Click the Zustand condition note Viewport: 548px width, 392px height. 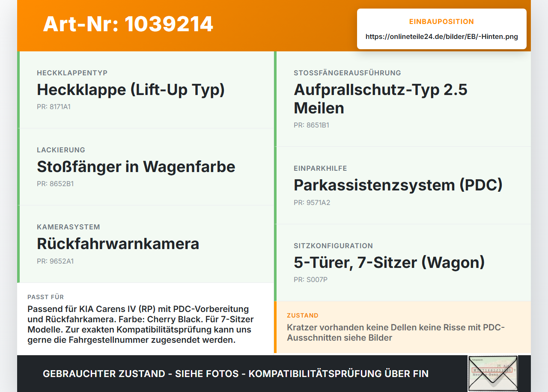tap(396, 333)
